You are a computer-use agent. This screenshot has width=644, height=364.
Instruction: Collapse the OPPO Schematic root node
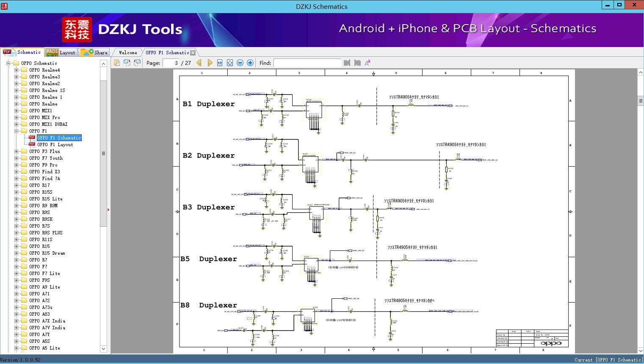click(8, 63)
